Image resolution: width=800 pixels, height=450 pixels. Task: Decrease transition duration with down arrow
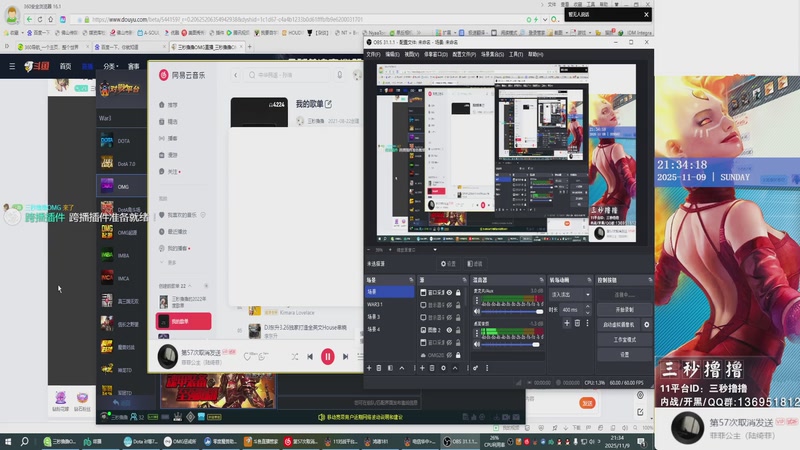point(588,312)
